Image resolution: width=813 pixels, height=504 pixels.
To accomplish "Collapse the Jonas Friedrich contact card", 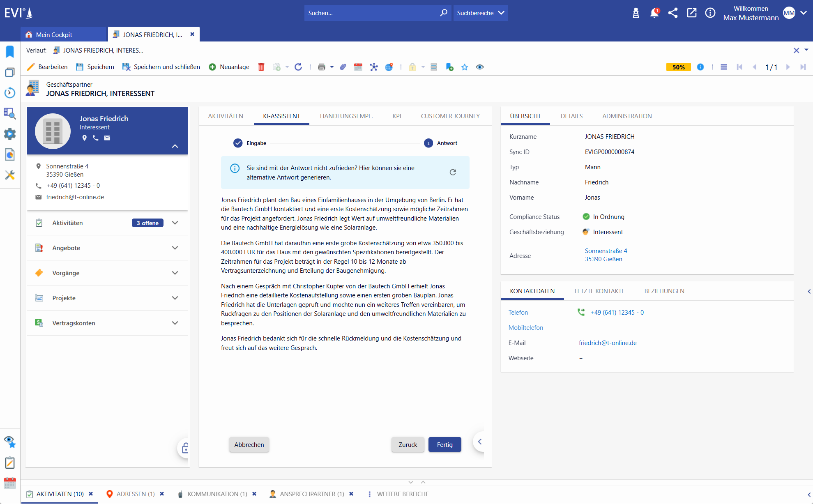I will coord(175,146).
